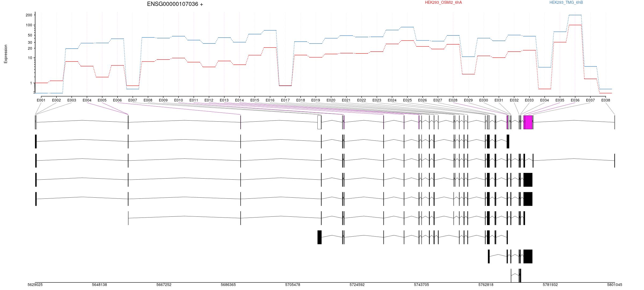The width and height of the screenshot is (644, 290).
Task: Select exon label E012
Action: [209, 100]
